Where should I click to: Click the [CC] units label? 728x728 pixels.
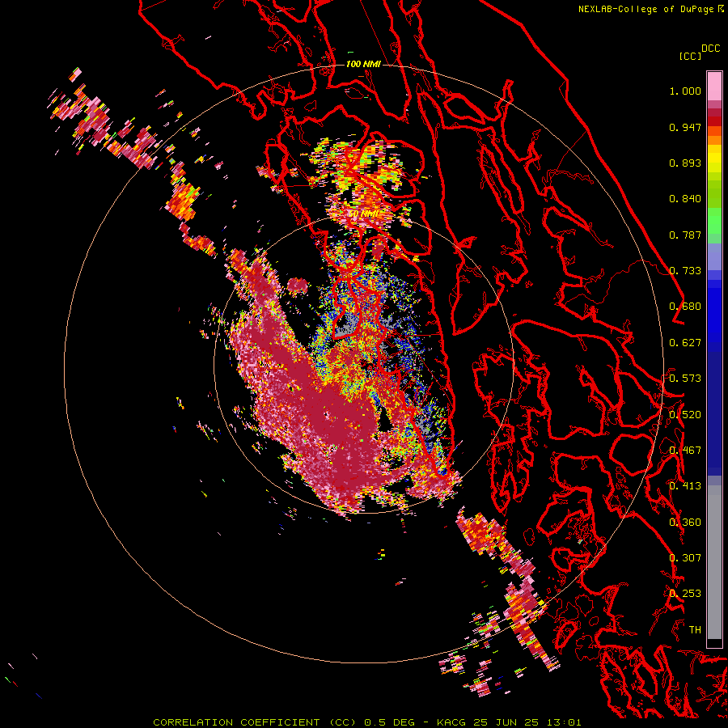tap(690, 56)
